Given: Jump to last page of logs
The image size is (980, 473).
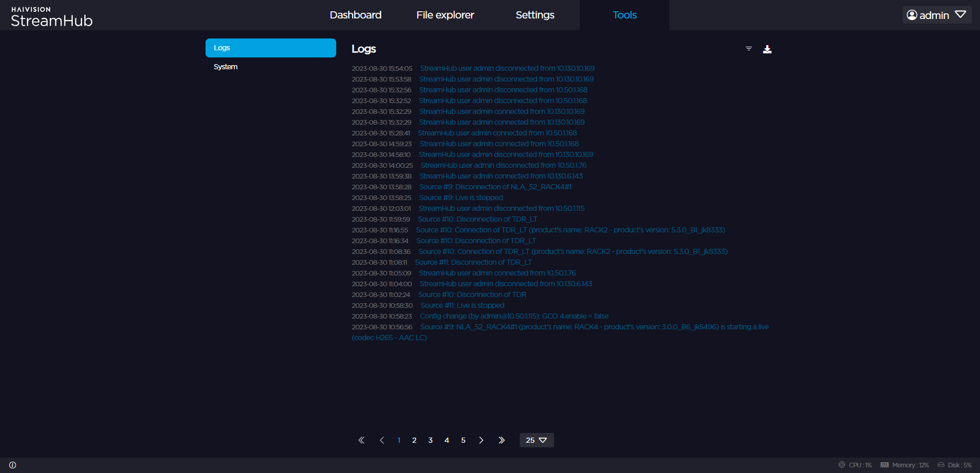Looking at the screenshot, I should (501, 440).
